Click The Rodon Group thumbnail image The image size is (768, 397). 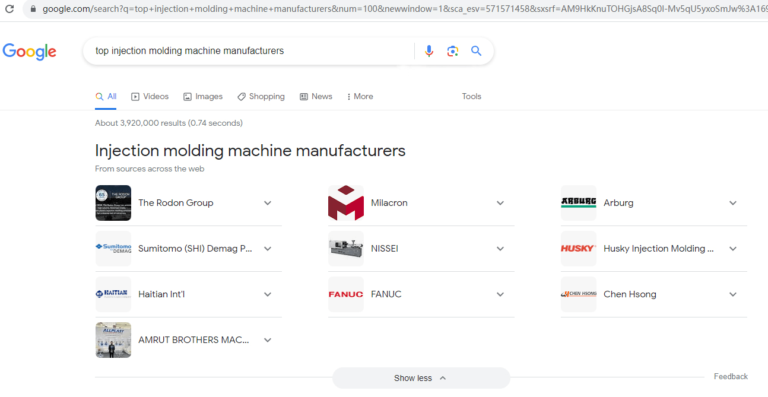113,203
